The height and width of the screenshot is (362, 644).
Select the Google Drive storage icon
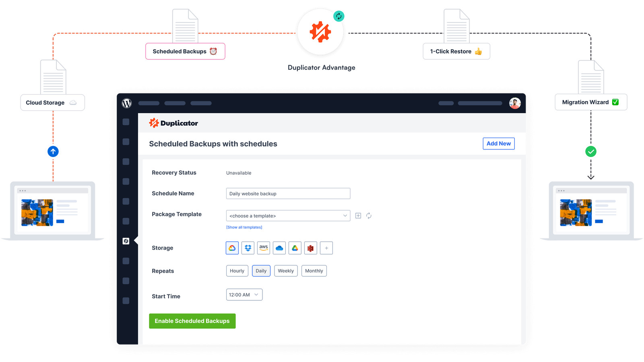tap(295, 248)
